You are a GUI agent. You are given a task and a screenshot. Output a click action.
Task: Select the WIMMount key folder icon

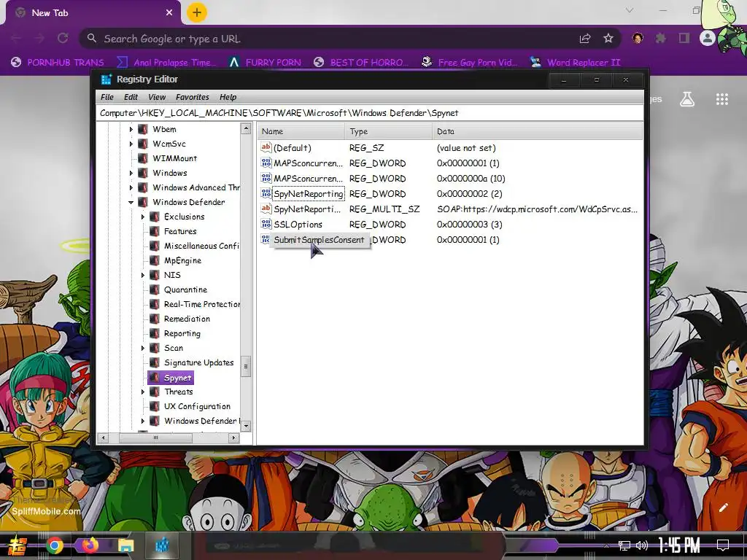click(143, 158)
